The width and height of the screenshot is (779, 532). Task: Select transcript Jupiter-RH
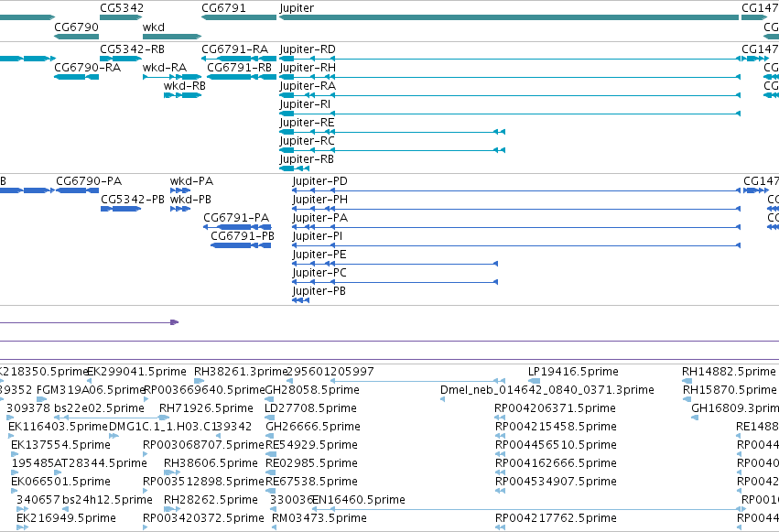click(x=510, y=77)
